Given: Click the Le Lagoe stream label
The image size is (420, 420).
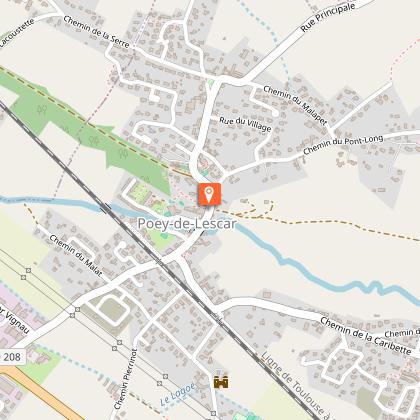Looking at the screenshot, I should click(178, 394).
